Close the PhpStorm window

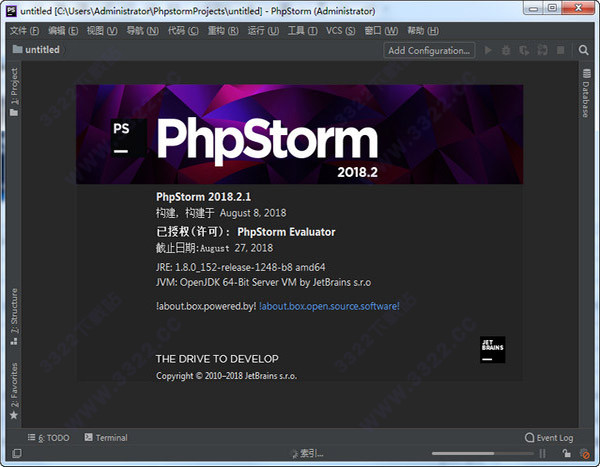pos(579,8)
